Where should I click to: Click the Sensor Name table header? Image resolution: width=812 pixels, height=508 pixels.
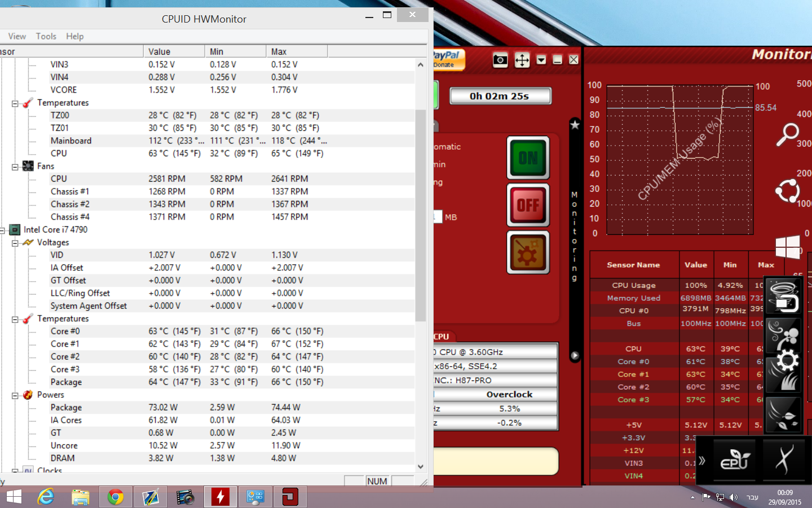tap(633, 265)
